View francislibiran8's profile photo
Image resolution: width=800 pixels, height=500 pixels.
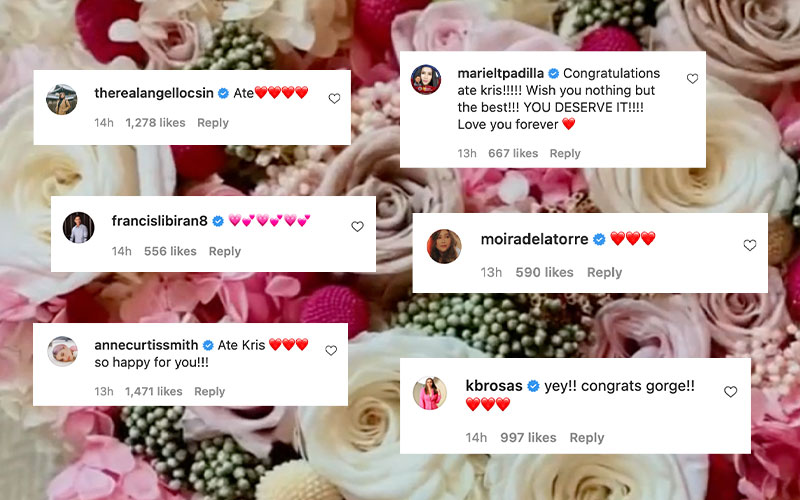pyautogui.click(x=79, y=227)
